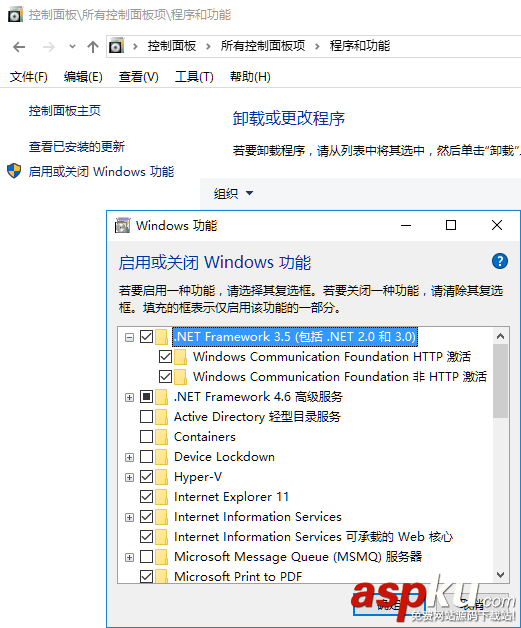Image resolution: width=521 pixels, height=628 pixels.
Task: Collapse the .NET Framework 3.5 node
Action: pyautogui.click(x=129, y=337)
